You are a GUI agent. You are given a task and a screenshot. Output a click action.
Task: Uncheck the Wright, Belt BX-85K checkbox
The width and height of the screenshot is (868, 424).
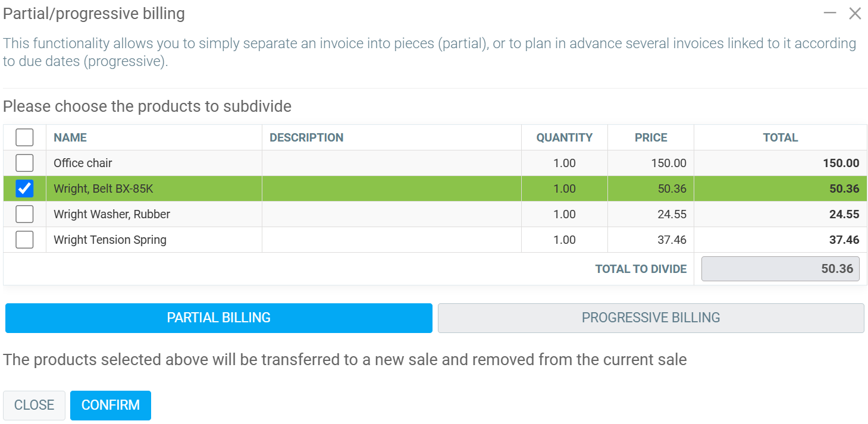tap(24, 189)
